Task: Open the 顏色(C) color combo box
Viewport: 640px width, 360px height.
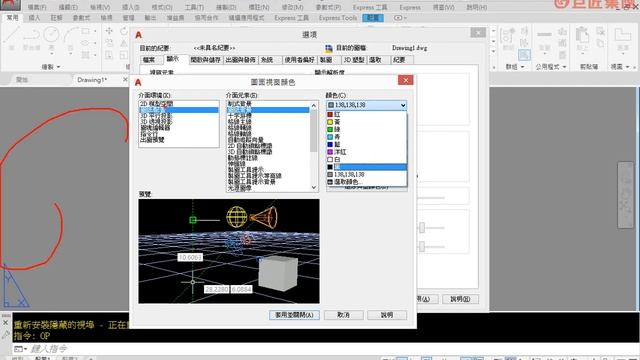Action: pos(367,105)
